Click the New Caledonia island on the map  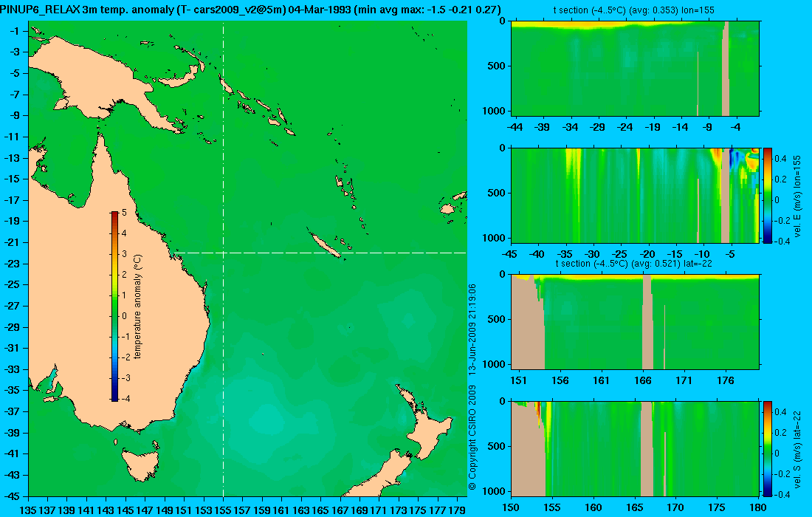pos(326,246)
